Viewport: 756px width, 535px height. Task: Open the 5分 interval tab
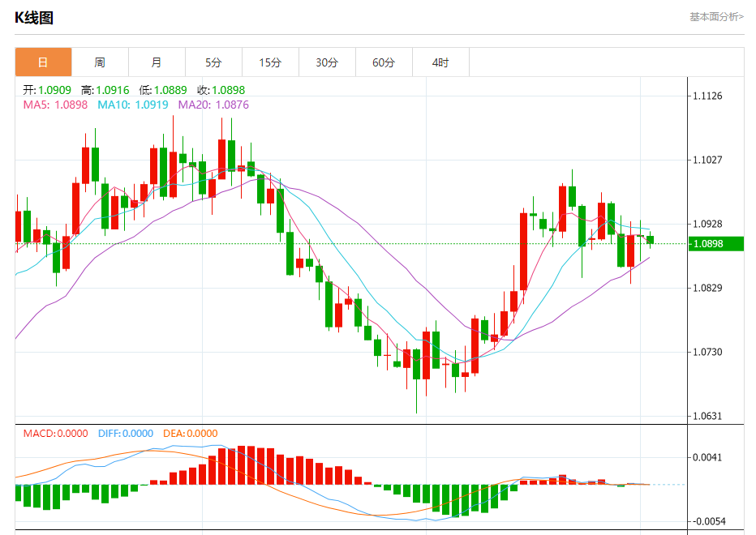click(x=213, y=62)
